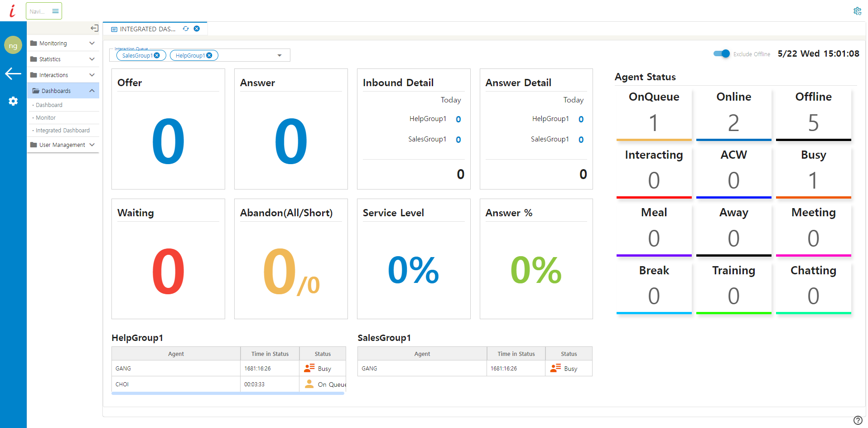Image resolution: width=868 pixels, height=428 pixels.
Task: Click the red 'i' application logo
Action: point(12,10)
